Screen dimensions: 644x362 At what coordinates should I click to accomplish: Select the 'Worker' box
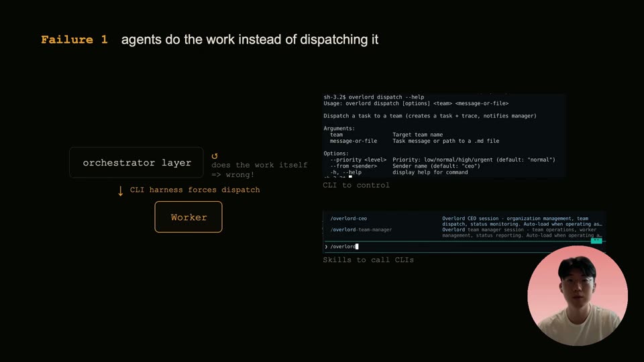(x=189, y=217)
